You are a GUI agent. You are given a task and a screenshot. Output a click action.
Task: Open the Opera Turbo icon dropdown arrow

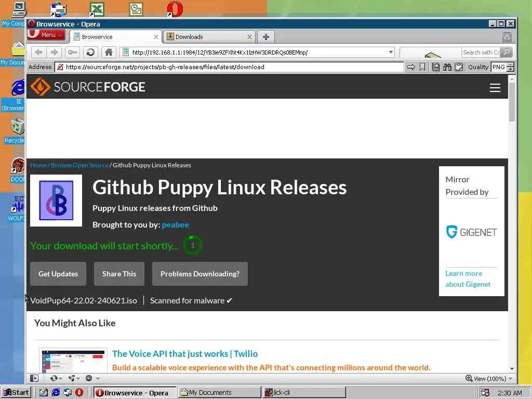pos(98,378)
